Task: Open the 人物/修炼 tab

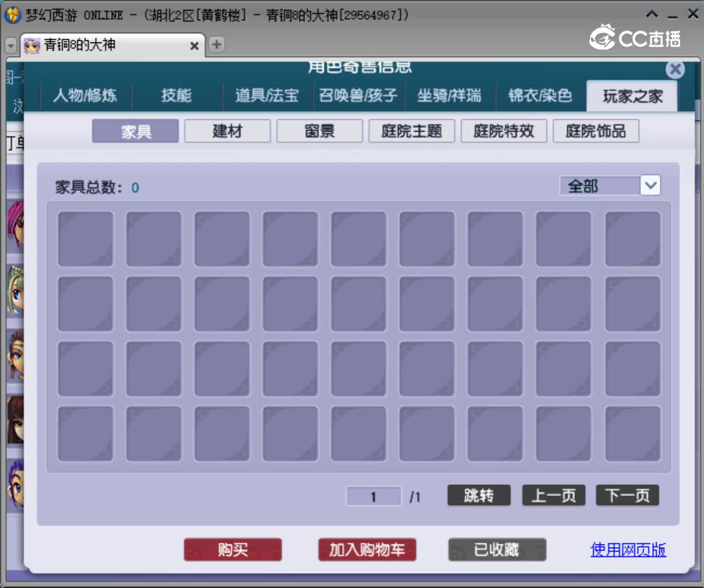Action: click(x=85, y=96)
